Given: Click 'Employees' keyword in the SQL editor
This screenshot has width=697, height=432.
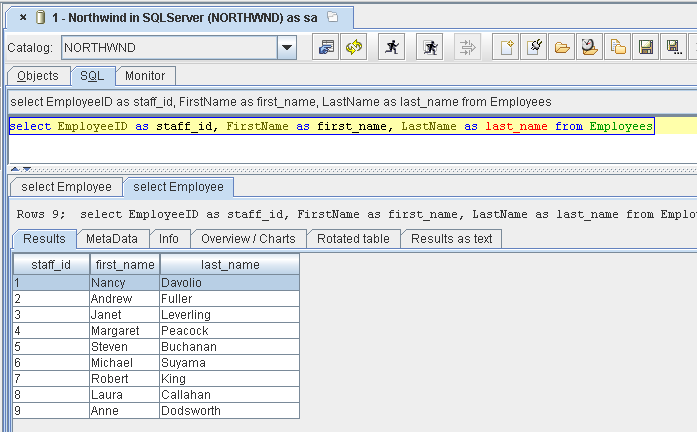Looking at the screenshot, I should (x=621, y=126).
